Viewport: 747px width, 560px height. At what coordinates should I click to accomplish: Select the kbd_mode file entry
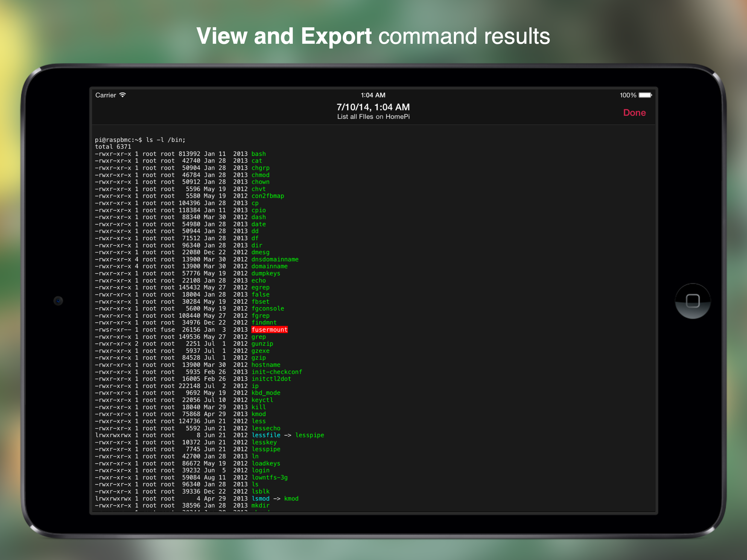(266, 393)
